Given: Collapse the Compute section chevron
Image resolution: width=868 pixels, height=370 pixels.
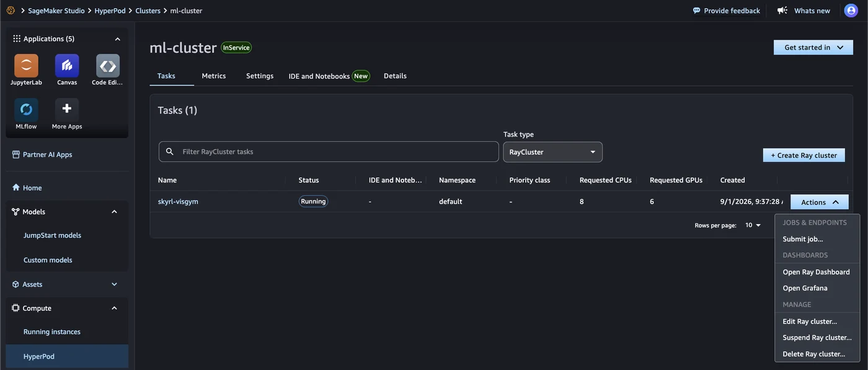Looking at the screenshot, I should point(114,308).
